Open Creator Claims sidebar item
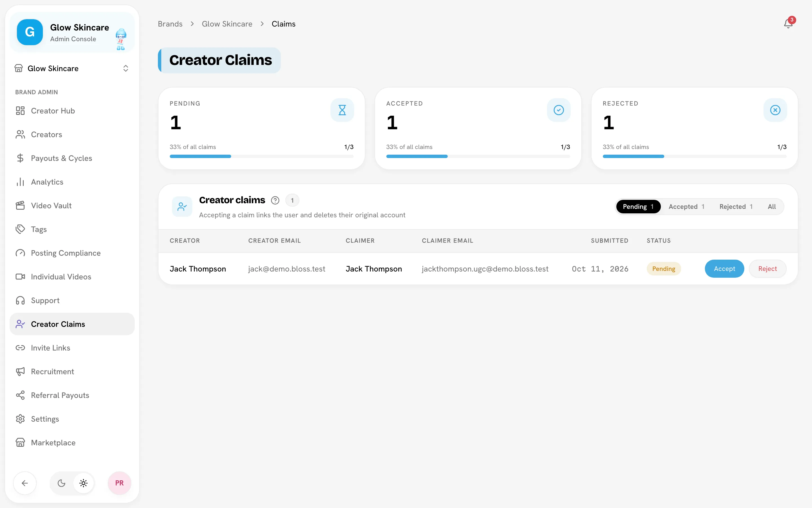The width and height of the screenshot is (812, 508). [x=72, y=324]
